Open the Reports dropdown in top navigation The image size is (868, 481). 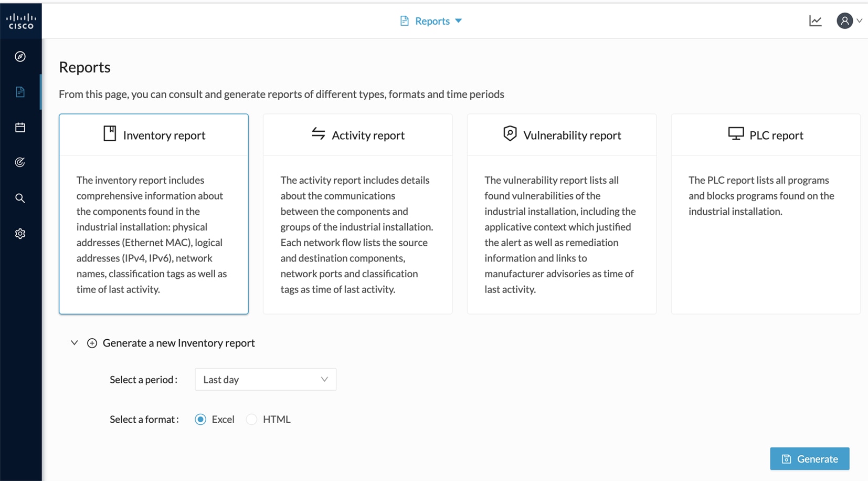coord(431,20)
